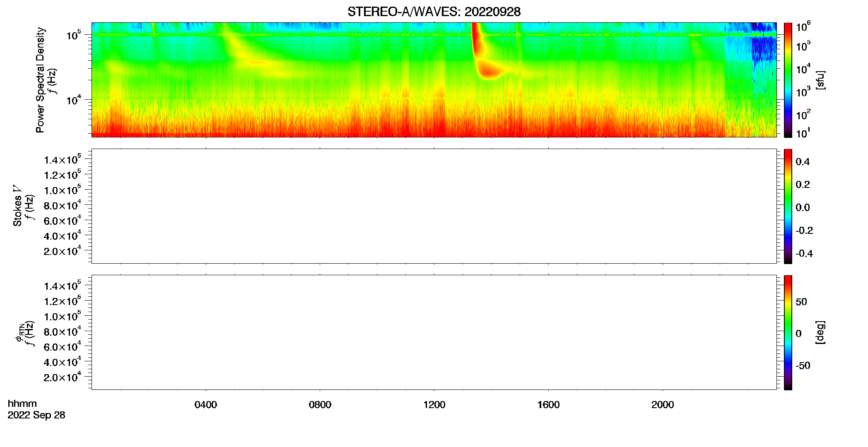Viewport: 868px width, 447px height.
Task: Click the 10^3 label on sfu color bar
Action: pos(803,92)
